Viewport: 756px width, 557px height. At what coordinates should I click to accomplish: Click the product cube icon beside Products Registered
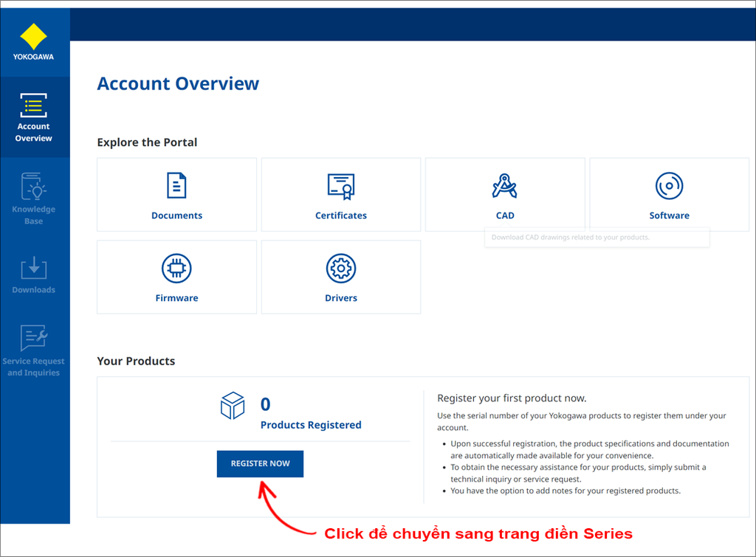coord(233,405)
